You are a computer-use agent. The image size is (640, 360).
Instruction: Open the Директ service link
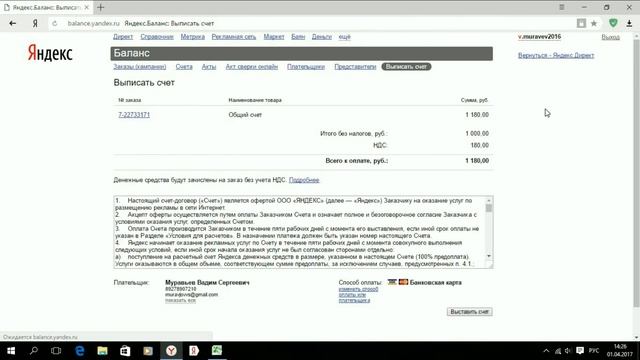(x=123, y=37)
